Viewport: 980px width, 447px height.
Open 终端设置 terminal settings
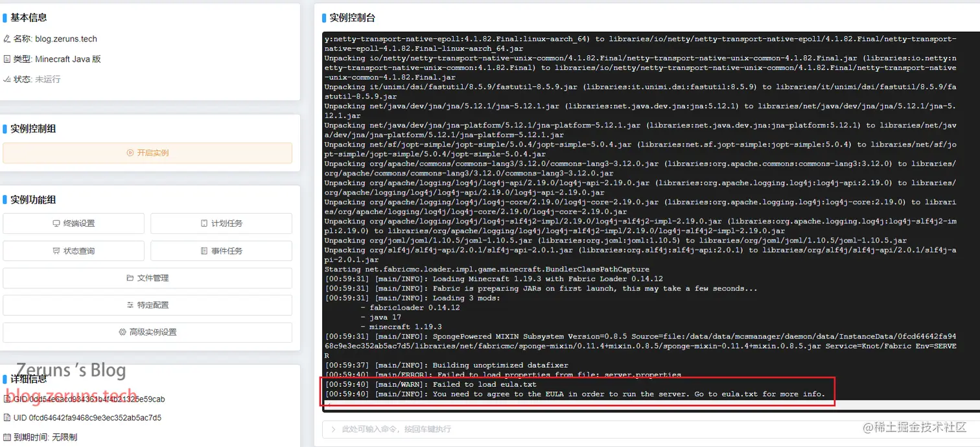coord(74,223)
